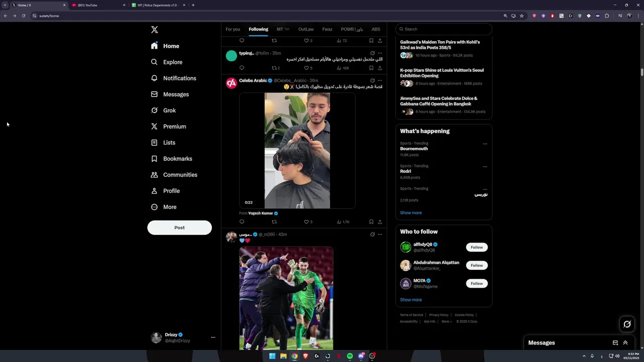Open a new browser tab
Screen dimensions: 644x362
click(x=193, y=5)
